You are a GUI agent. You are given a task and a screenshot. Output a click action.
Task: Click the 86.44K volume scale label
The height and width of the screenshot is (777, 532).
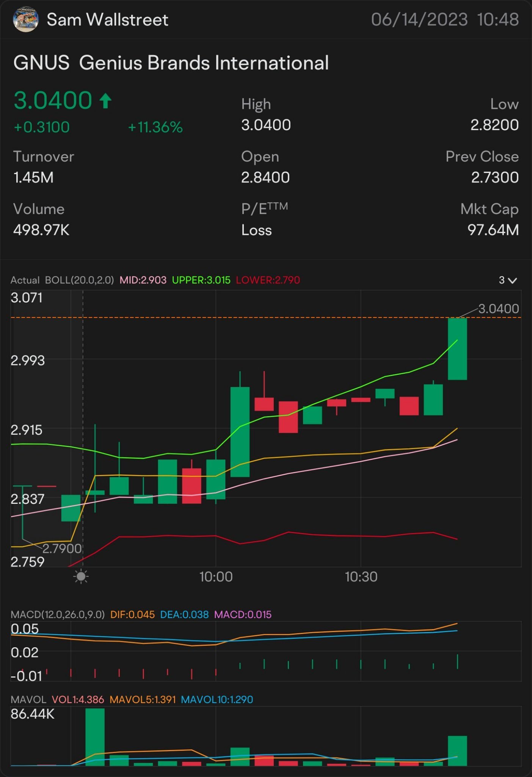33,714
